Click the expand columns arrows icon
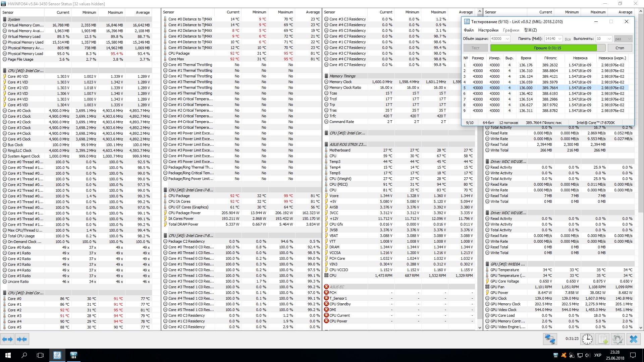 7,339
